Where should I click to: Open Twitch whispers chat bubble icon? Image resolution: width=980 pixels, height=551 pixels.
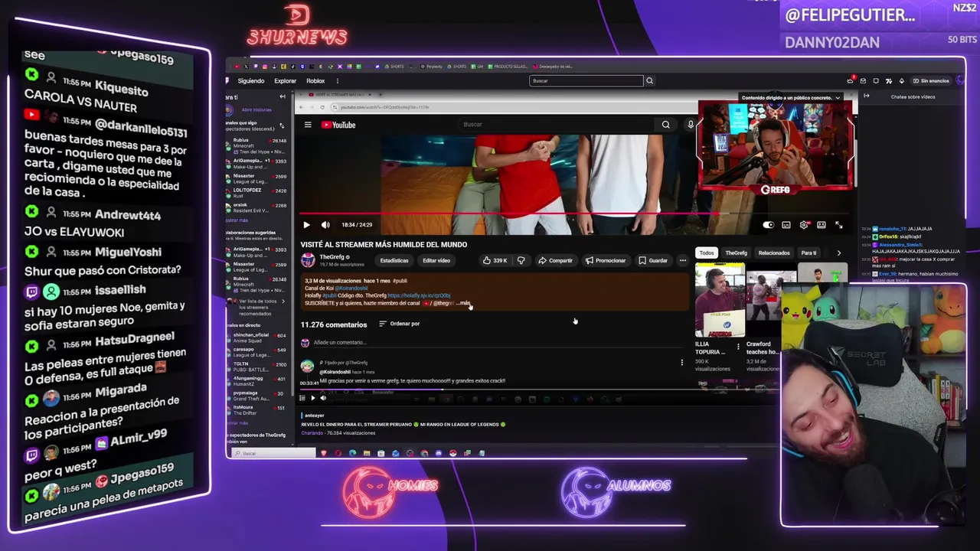click(x=876, y=81)
